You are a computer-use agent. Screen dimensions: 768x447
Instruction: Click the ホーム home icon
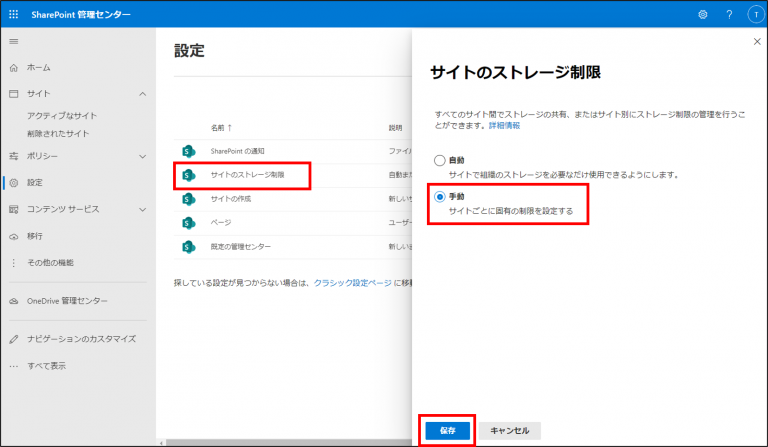click(13, 68)
